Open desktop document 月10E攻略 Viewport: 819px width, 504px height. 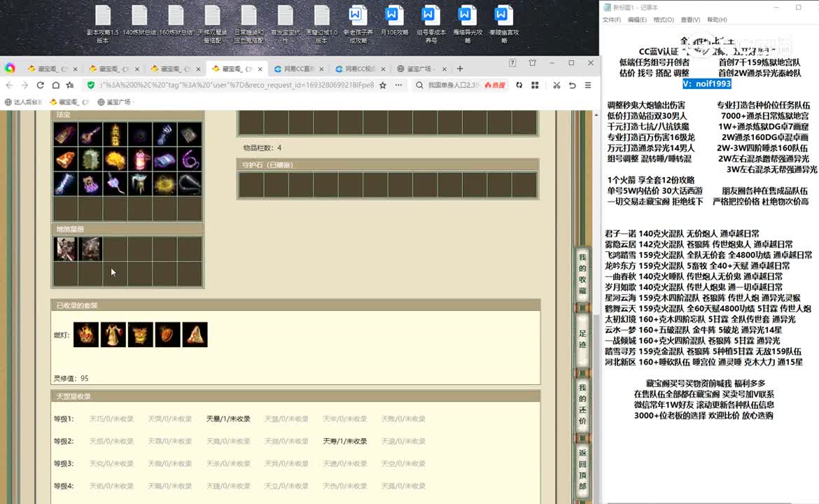coord(394,21)
